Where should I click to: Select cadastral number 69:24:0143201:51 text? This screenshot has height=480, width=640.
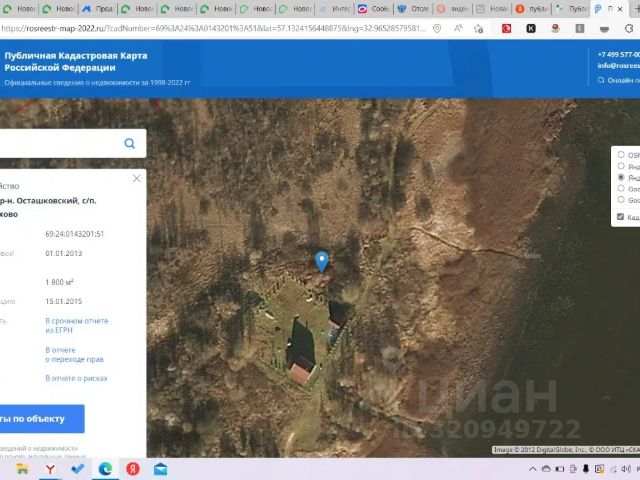(75, 234)
